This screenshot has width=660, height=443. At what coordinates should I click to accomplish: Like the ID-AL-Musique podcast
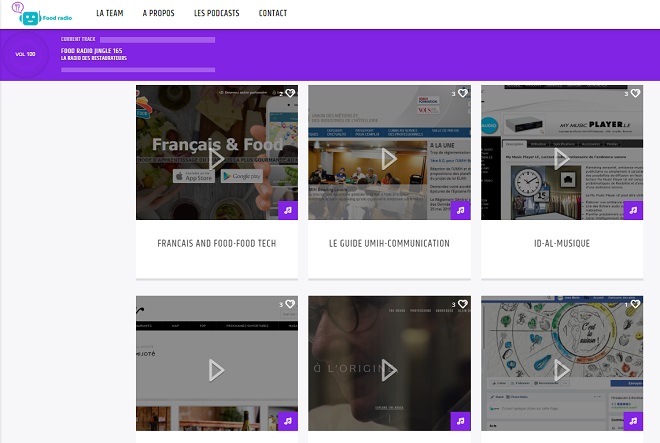[635, 93]
